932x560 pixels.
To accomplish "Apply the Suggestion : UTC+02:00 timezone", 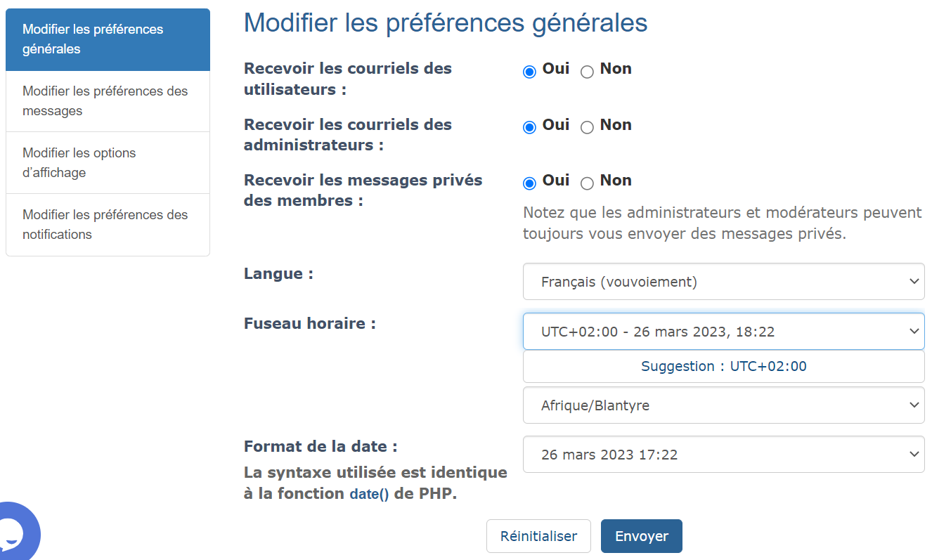I will [723, 366].
